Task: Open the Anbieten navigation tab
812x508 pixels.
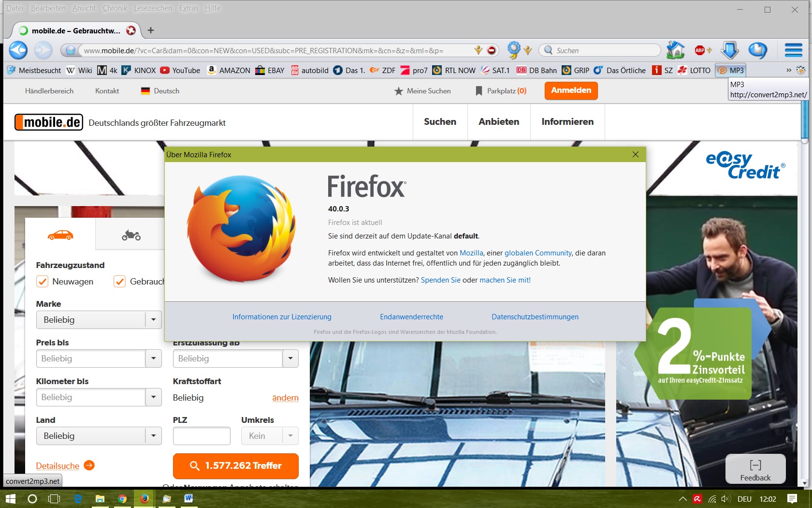Action: click(x=499, y=122)
